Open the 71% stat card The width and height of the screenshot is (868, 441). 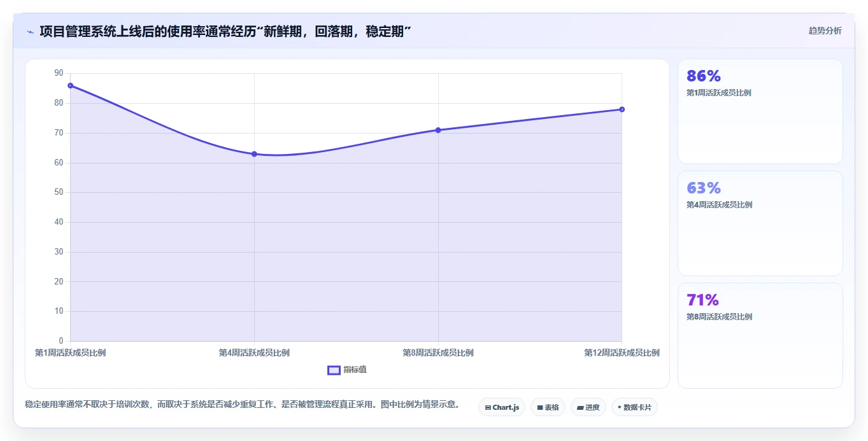[760, 335]
